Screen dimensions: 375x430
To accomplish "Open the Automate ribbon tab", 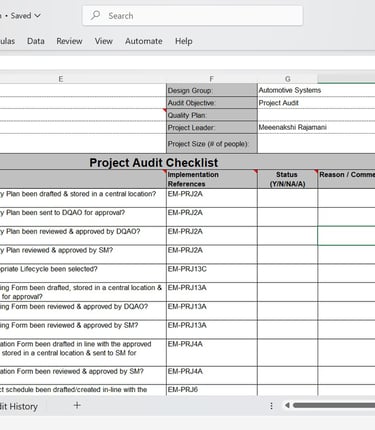I will click(144, 41).
